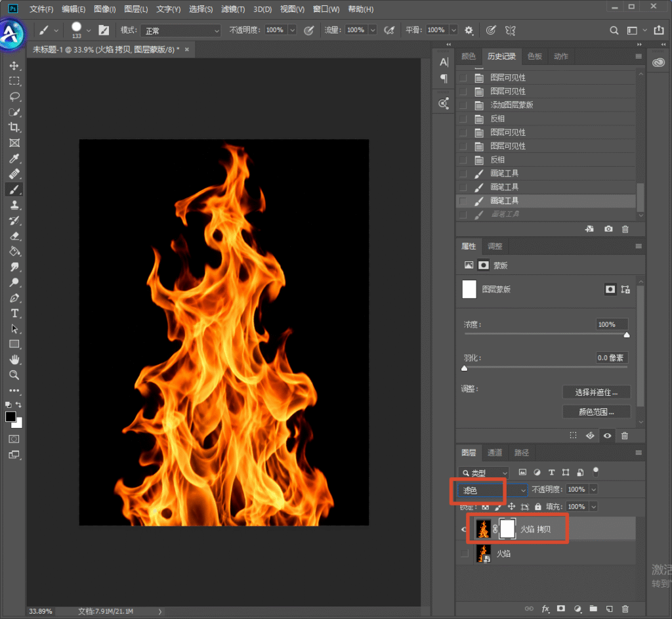
Task: Enable airbrush build-up effects
Action: pyautogui.click(x=388, y=30)
